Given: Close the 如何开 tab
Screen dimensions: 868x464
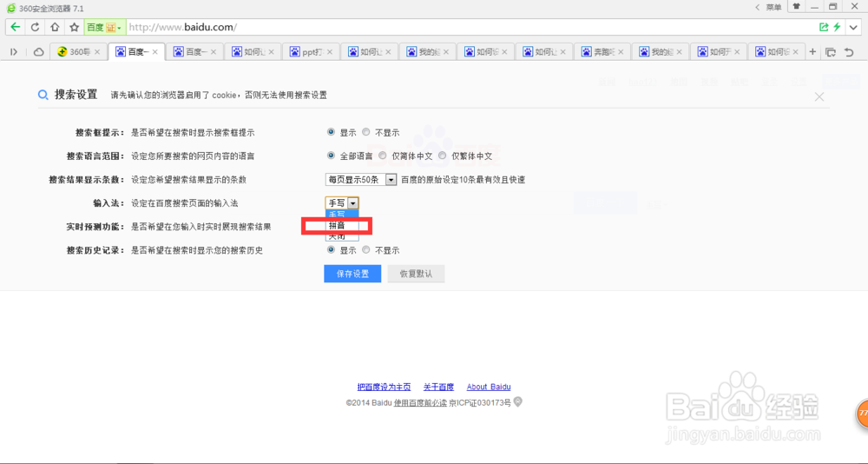Looking at the screenshot, I should click(x=737, y=52).
